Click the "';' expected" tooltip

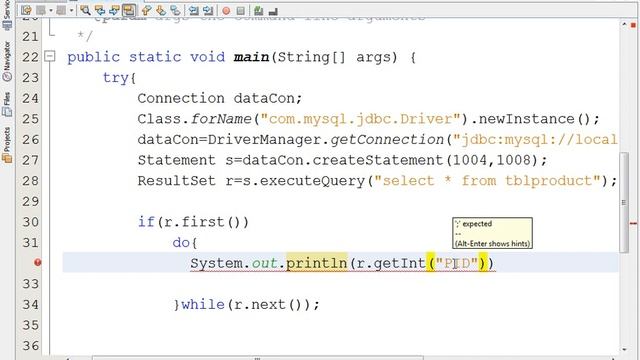coord(492,233)
